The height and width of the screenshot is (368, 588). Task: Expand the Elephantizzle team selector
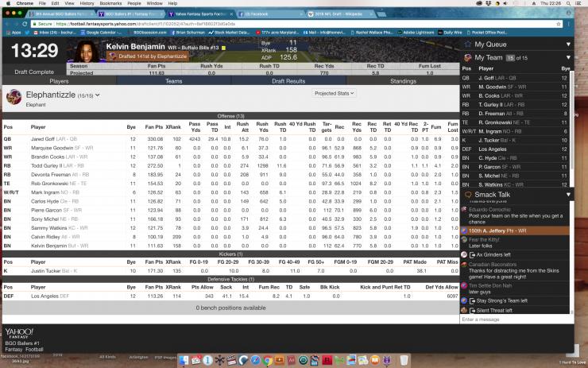point(98,95)
